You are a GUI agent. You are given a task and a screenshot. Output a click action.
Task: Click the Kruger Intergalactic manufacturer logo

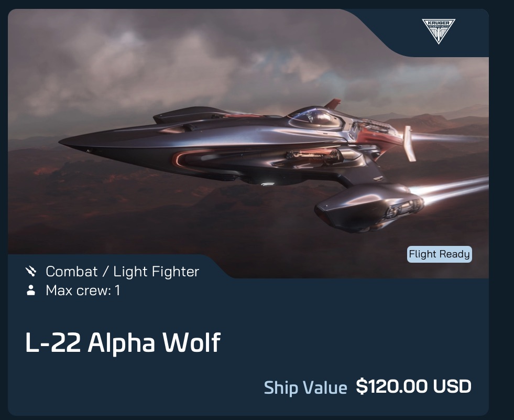pos(438,31)
